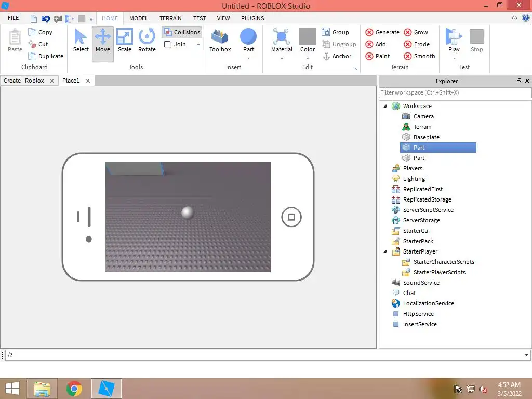Open the help question mark icon
532x399 pixels.
[526, 18]
